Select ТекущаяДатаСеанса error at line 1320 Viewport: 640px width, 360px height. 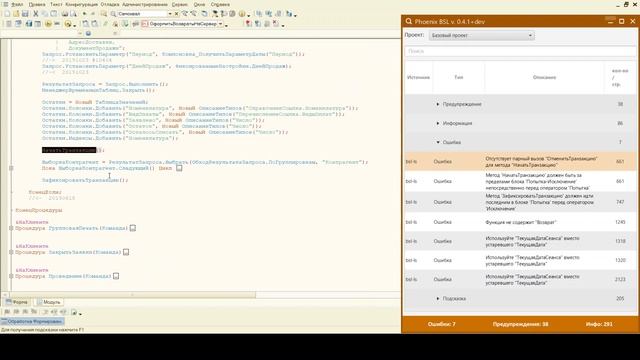[520, 260]
